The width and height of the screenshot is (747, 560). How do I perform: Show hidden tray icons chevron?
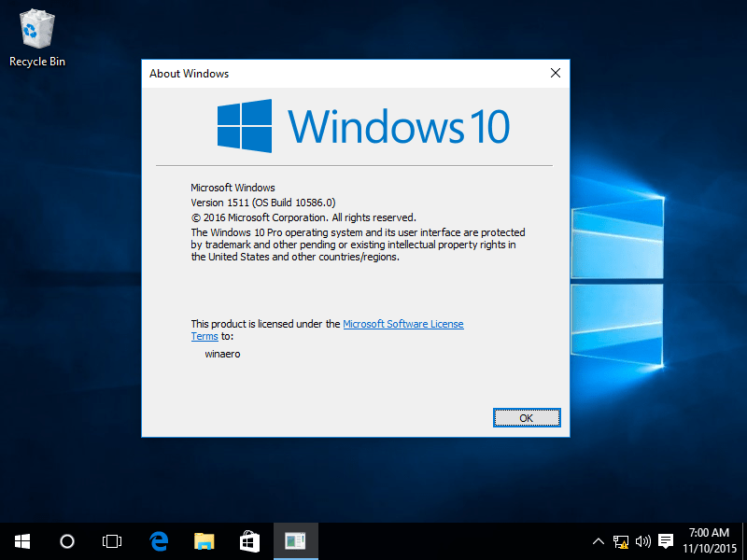pos(599,541)
